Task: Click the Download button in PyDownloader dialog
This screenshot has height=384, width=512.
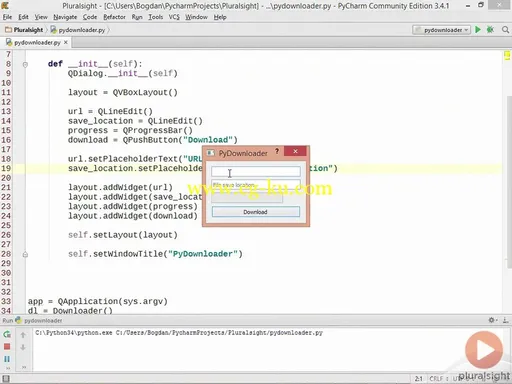Action: [256, 212]
